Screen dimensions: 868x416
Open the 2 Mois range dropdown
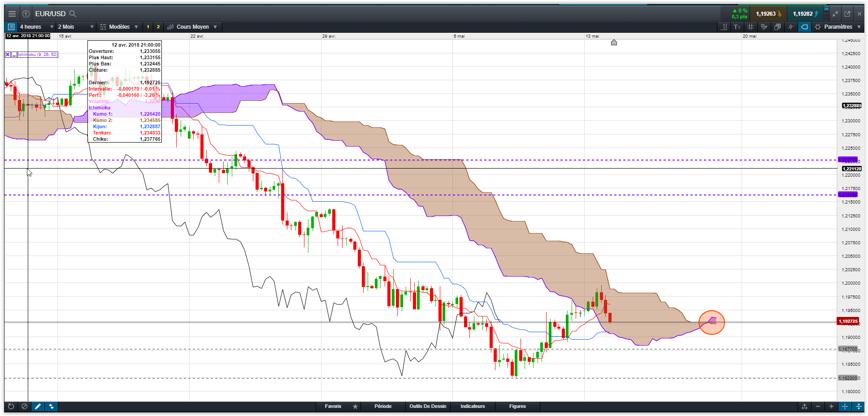[76, 27]
